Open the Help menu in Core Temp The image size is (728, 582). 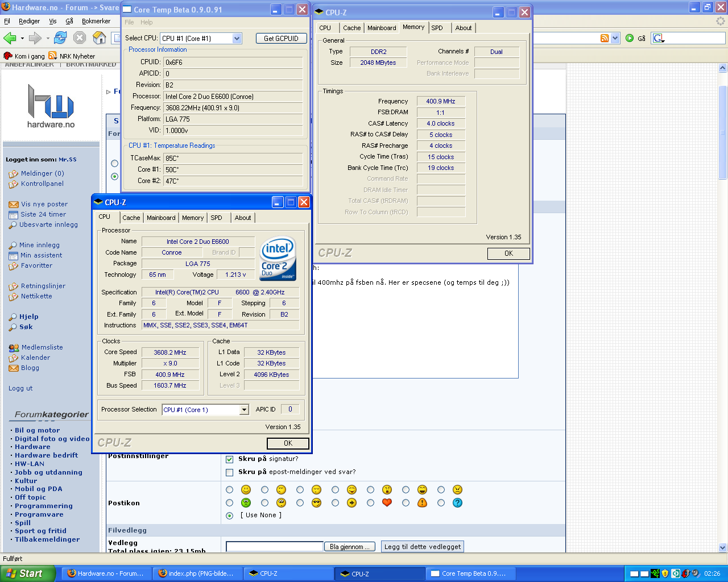(147, 22)
